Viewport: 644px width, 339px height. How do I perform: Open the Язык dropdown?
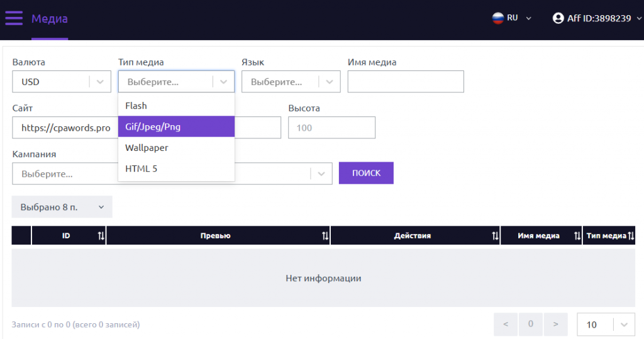(x=291, y=82)
